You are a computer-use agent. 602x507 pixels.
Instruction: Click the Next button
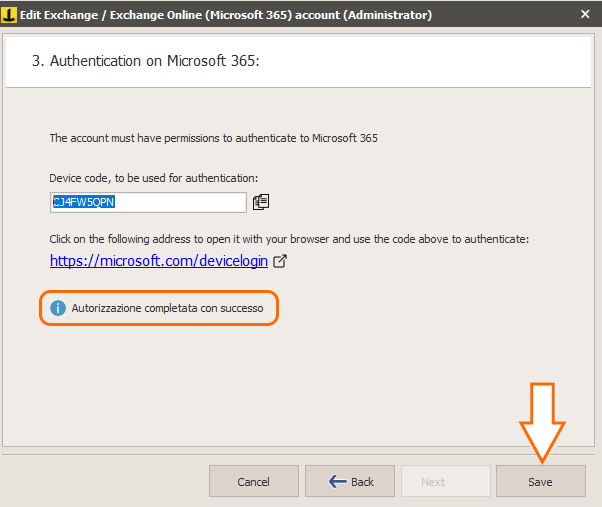tap(446, 481)
